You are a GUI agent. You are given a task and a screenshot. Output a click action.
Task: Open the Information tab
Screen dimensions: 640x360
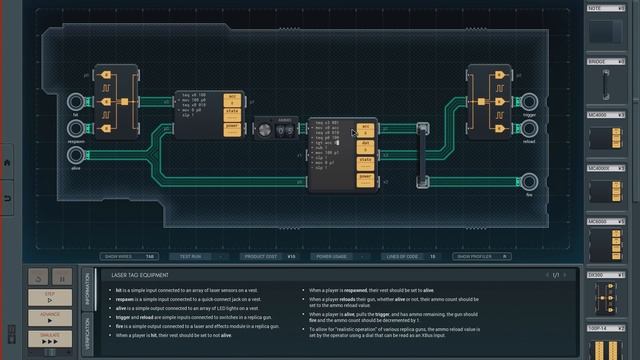pyautogui.click(x=87, y=289)
